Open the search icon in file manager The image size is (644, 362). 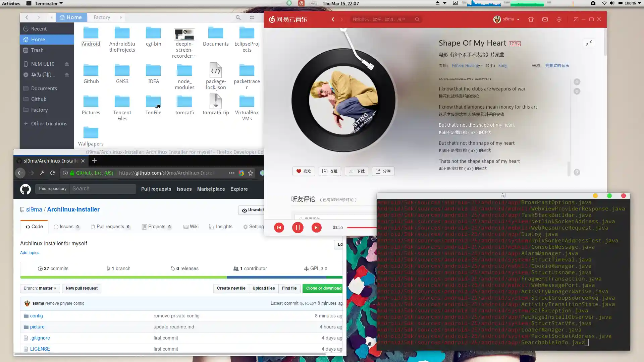click(238, 17)
